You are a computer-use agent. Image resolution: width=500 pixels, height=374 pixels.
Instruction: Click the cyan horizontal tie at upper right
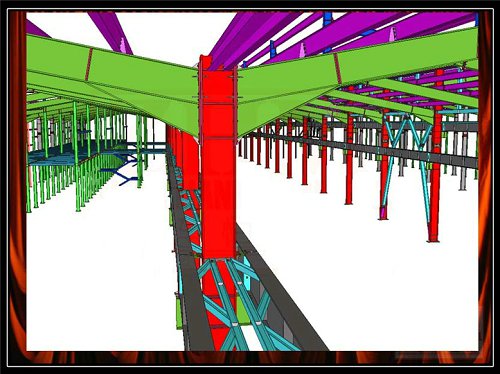(458, 112)
